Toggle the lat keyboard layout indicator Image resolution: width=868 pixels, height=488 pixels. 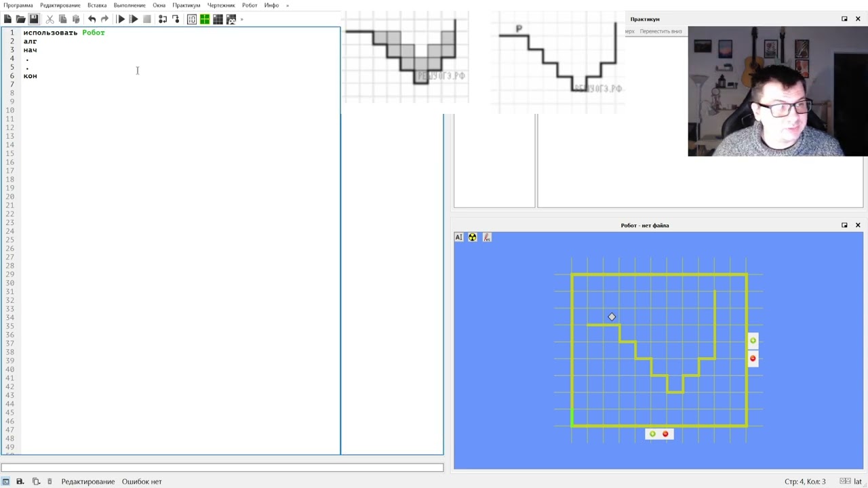coord(858,481)
